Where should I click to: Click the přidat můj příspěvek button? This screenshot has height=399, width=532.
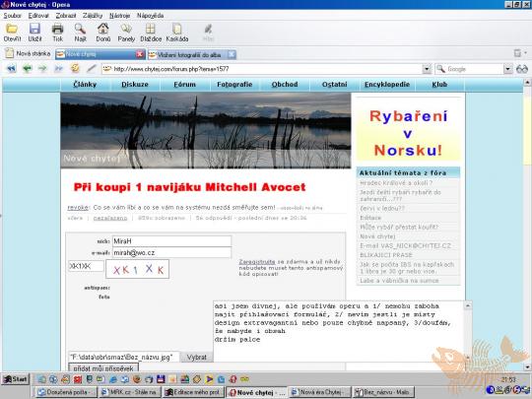(x=103, y=367)
